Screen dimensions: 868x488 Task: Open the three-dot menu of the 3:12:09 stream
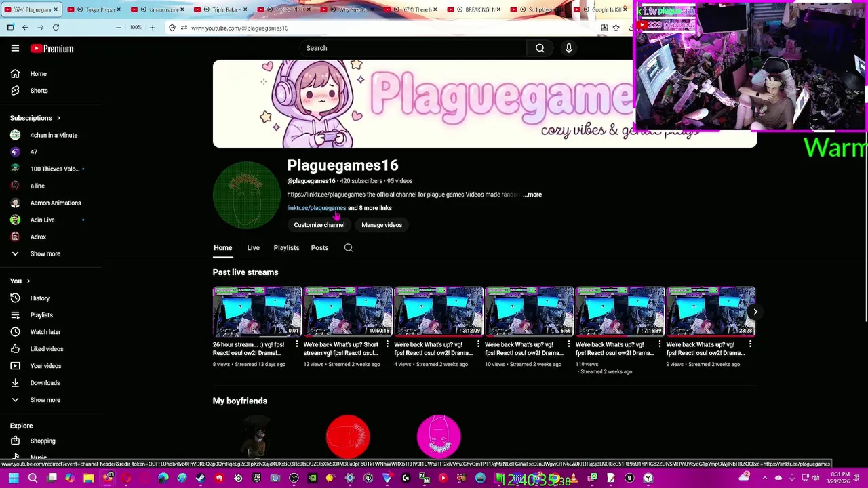coord(478,345)
